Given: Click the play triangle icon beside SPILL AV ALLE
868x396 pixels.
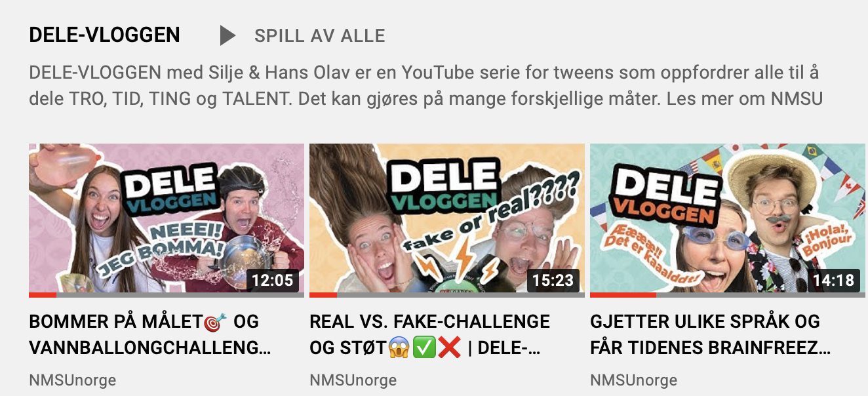Looking at the screenshot, I should point(227,35).
